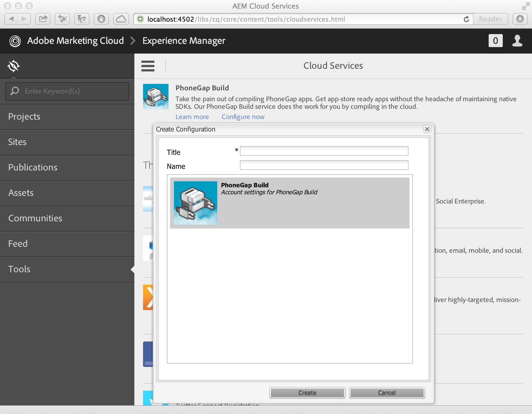Click the PhoneGap Build service thumbnail
The height and width of the screenshot is (414, 532).
(x=156, y=97)
